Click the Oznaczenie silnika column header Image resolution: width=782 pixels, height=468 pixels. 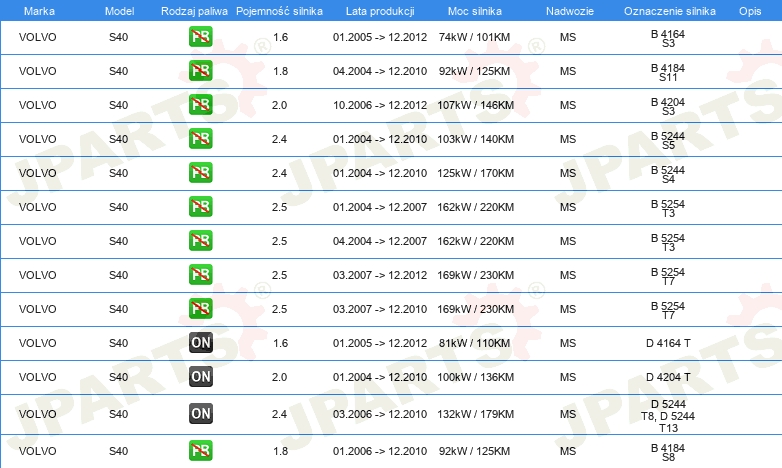pyautogui.click(x=670, y=11)
